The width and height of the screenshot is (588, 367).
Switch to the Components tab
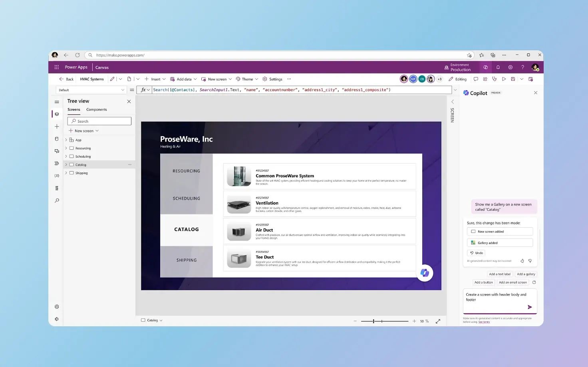pyautogui.click(x=97, y=109)
